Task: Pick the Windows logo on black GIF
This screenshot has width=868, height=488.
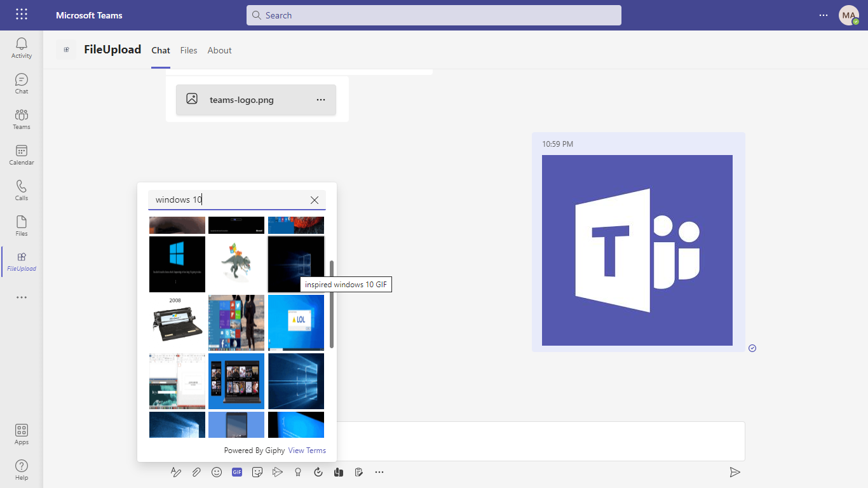Action: [177, 264]
